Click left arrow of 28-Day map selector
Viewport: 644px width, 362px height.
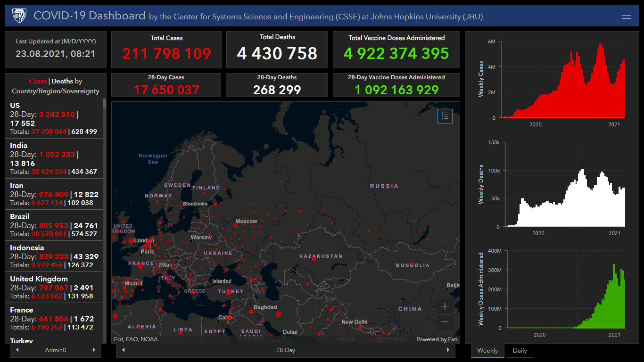[124, 350]
